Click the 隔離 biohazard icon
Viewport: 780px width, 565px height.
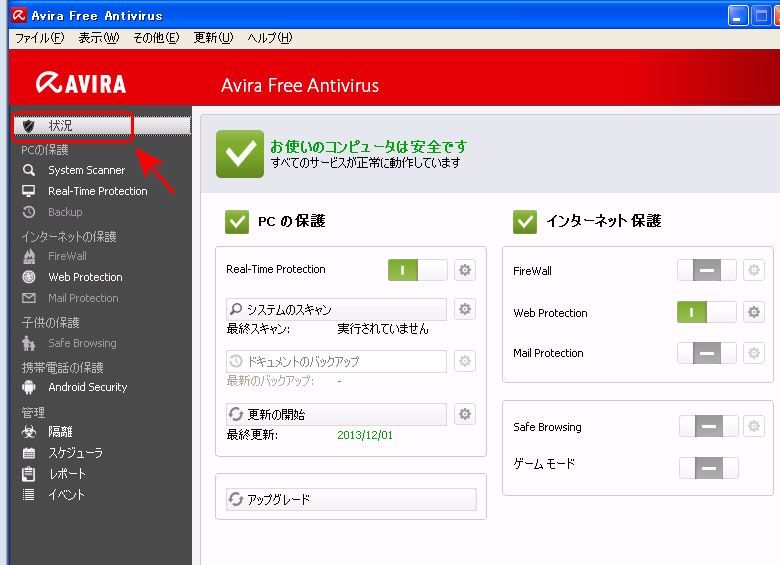pyautogui.click(x=29, y=432)
